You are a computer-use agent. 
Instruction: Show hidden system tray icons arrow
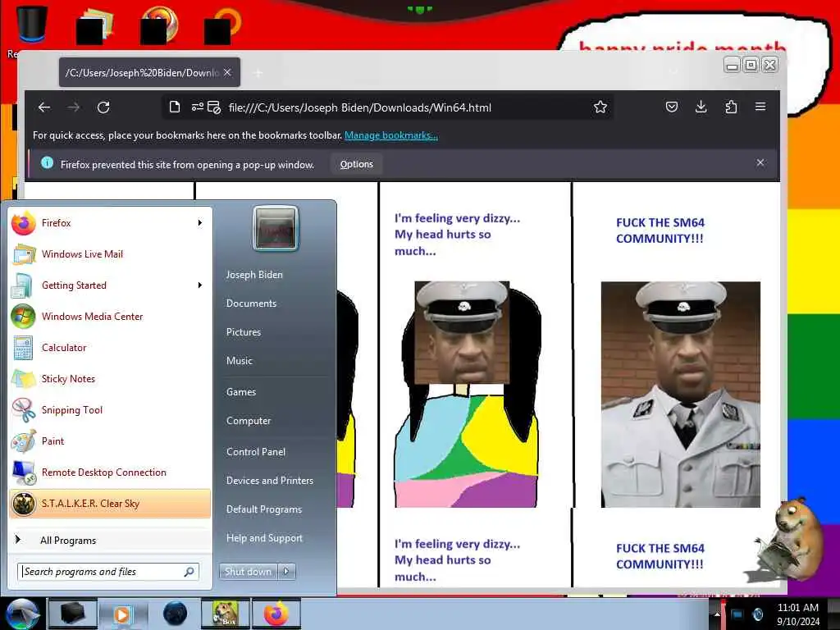(717, 614)
